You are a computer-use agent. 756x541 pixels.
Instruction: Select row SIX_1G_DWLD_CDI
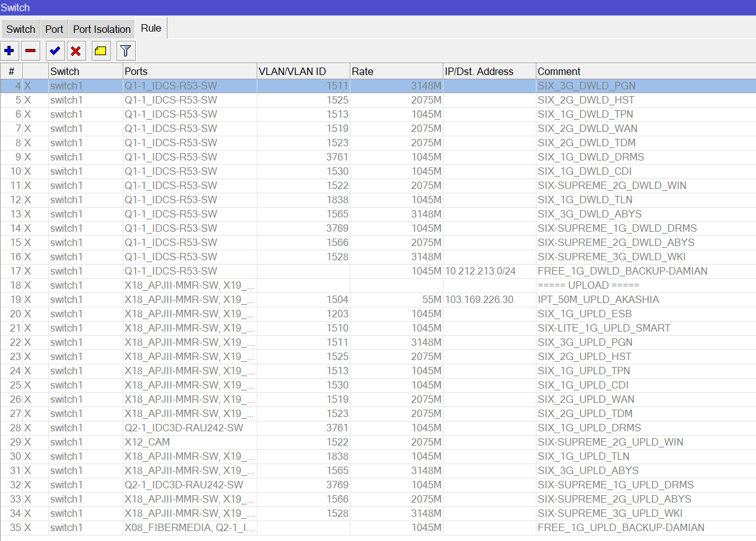point(378,171)
